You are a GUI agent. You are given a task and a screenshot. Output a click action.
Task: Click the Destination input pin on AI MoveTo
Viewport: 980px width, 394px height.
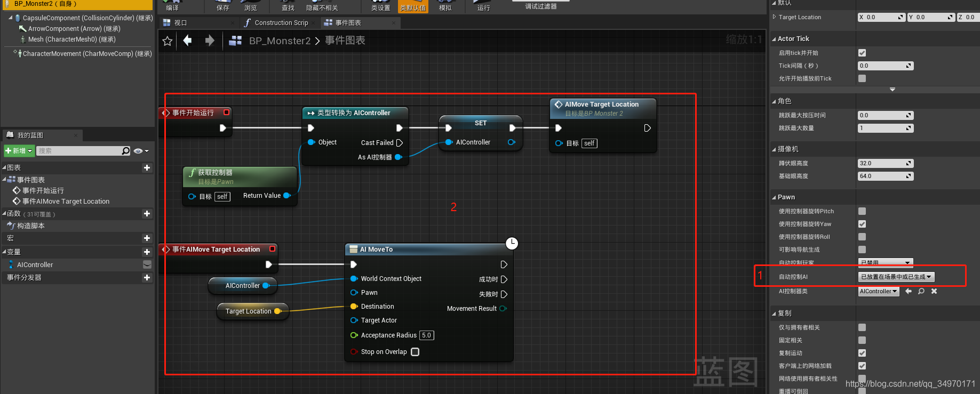click(354, 307)
